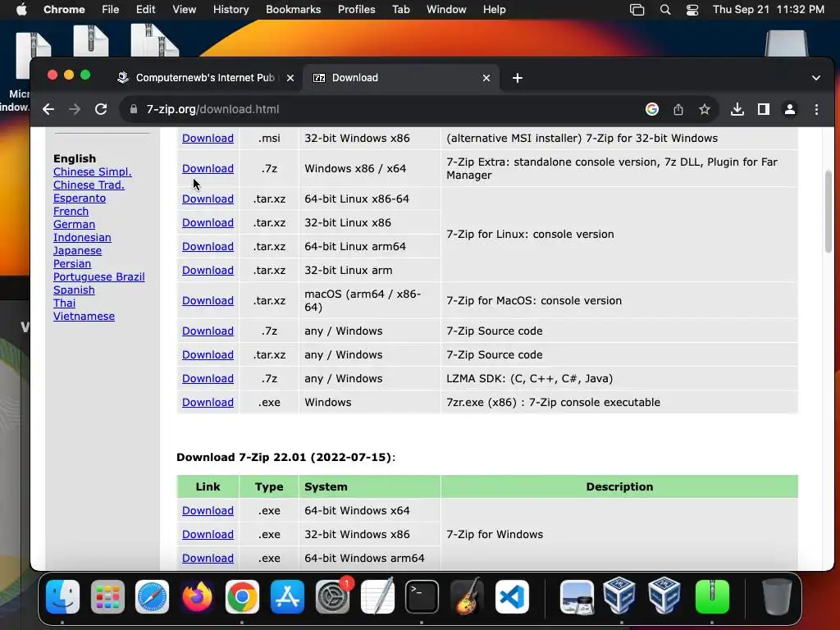Download 7-Zip Extra .7z for Windows
The width and height of the screenshot is (840, 630).
tap(208, 169)
